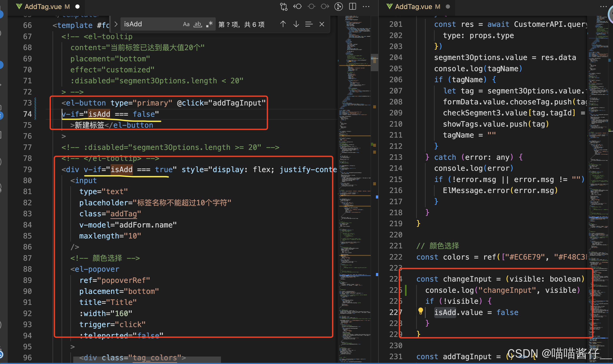Click the minimap beside the left editor

pyautogui.click(x=354, y=172)
